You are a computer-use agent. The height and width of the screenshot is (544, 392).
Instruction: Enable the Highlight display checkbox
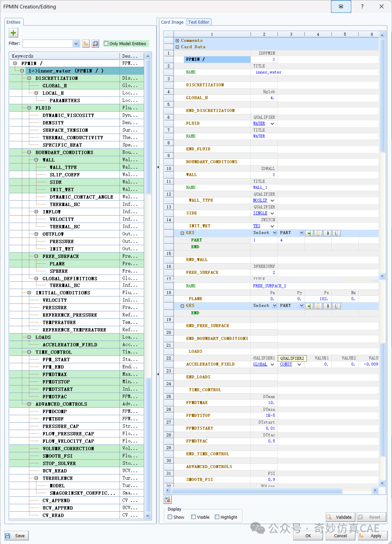[x=217, y=517]
